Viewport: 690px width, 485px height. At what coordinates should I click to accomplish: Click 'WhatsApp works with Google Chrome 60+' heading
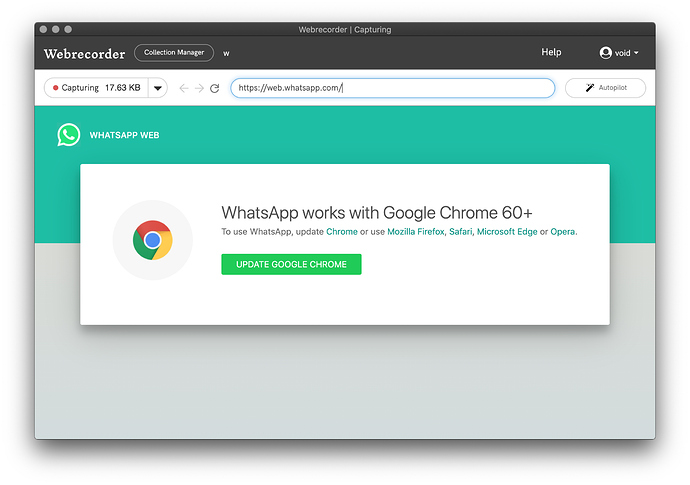(x=377, y=213)
